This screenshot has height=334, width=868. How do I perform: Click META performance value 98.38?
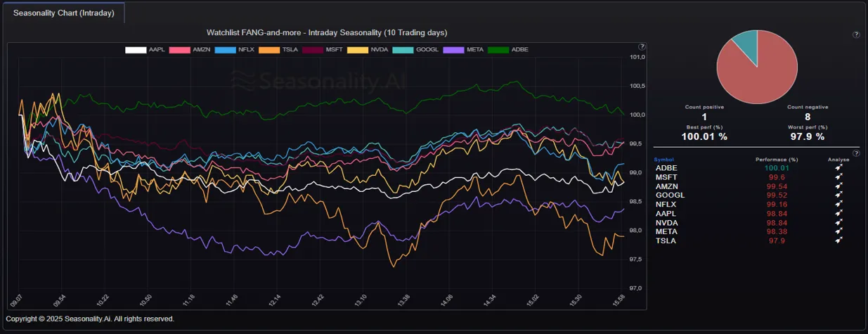point(777,231)
